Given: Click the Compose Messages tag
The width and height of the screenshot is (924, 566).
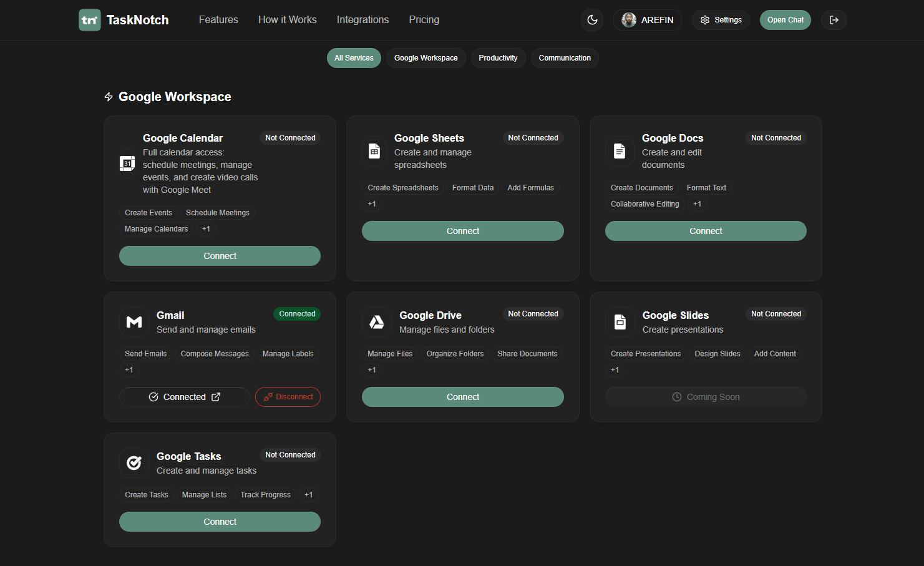Looking at the screenshot, I should [x=215, y=354].
